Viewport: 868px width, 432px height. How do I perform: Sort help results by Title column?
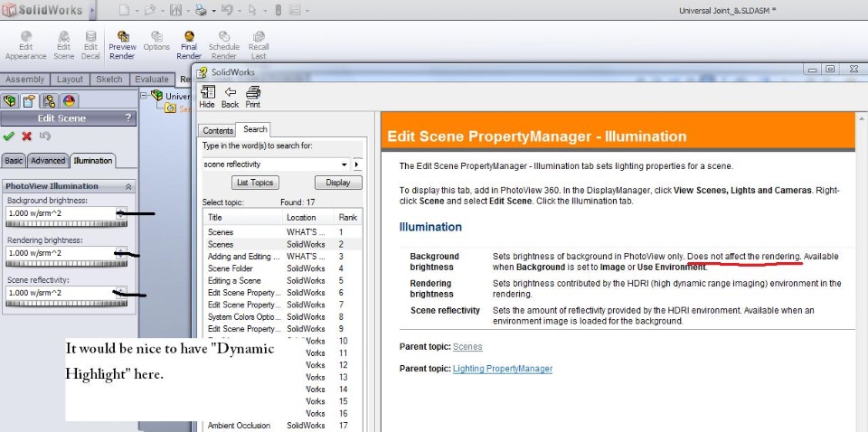pos(243,218)
